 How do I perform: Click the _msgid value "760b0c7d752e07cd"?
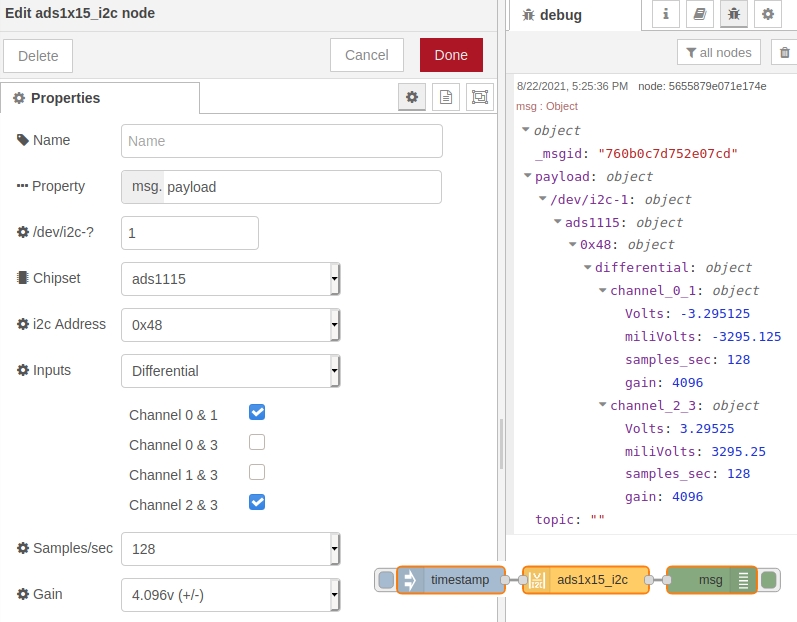coord(668,153)
